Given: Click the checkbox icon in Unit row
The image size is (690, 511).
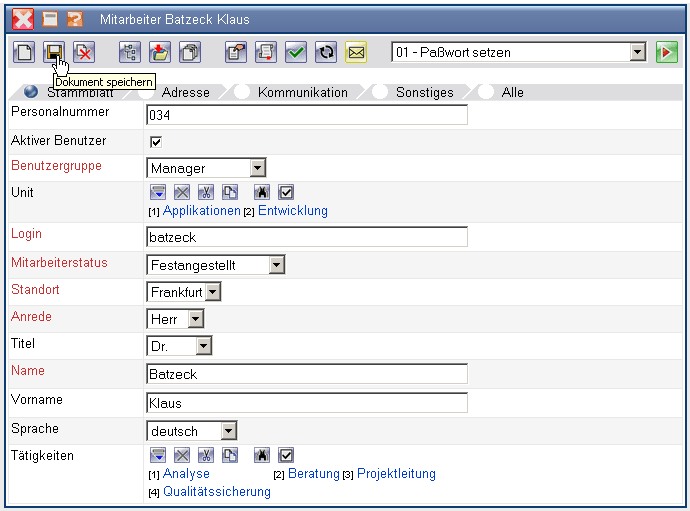Looking at the screenshot, I should [x=286, y=193].
